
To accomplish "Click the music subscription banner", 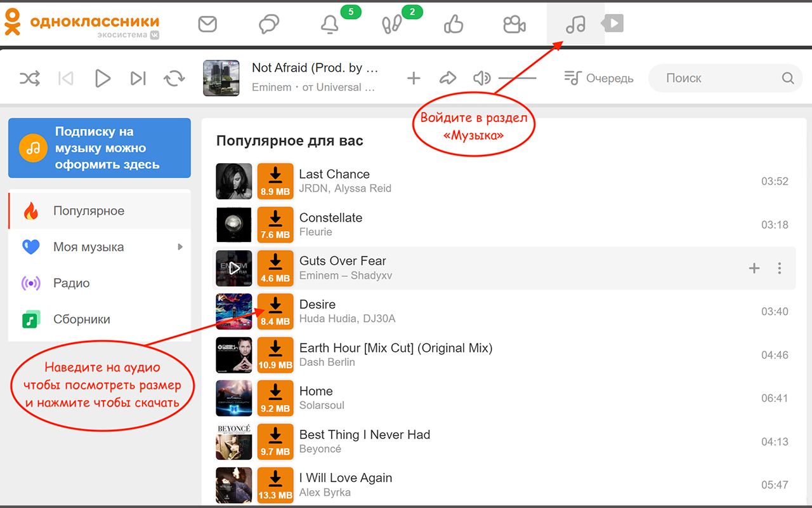I will pos(99,147).
